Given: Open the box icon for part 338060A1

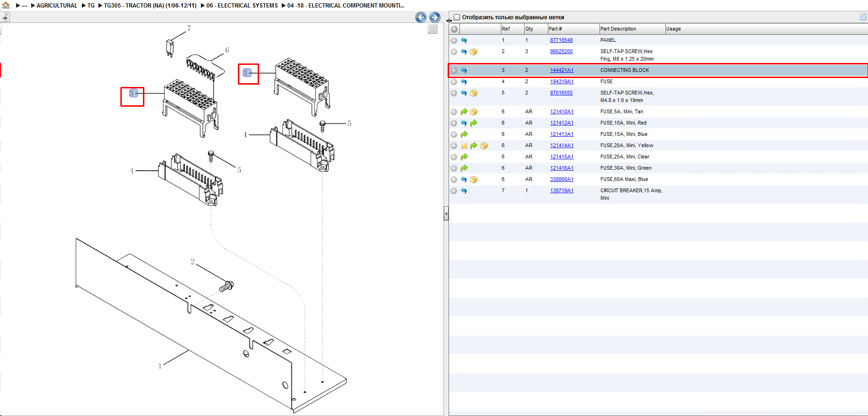Looking at the screenshot, I should [x=473, y=180].
